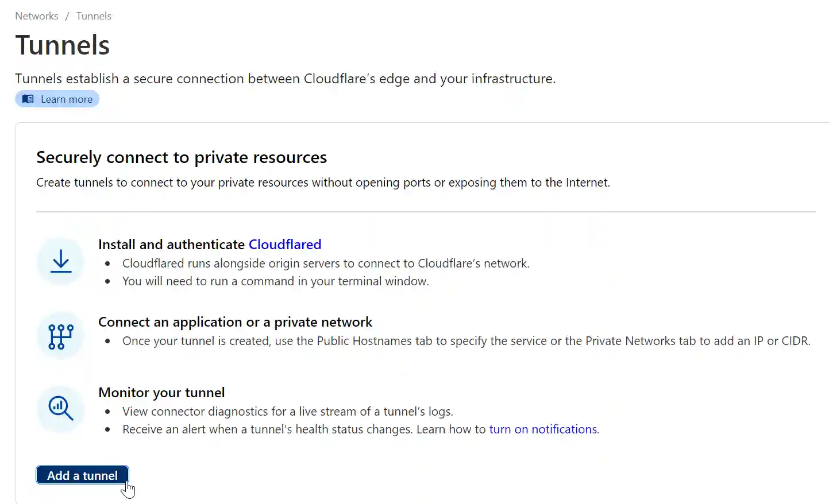Open the turn on notifications link
This screenshot has width=829, height=504.
pyautogui.click(x=542, y=429)
